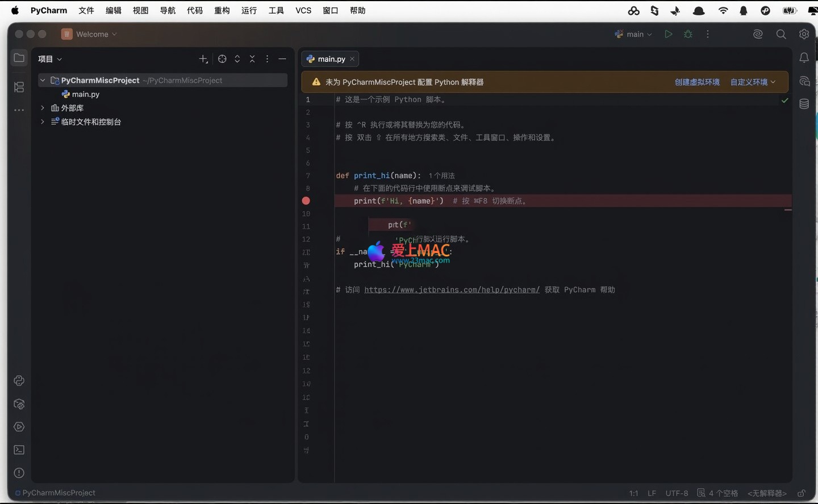
Task: Open the Python Console tool window
Action: pyautogui.click(x=19, y=380)
